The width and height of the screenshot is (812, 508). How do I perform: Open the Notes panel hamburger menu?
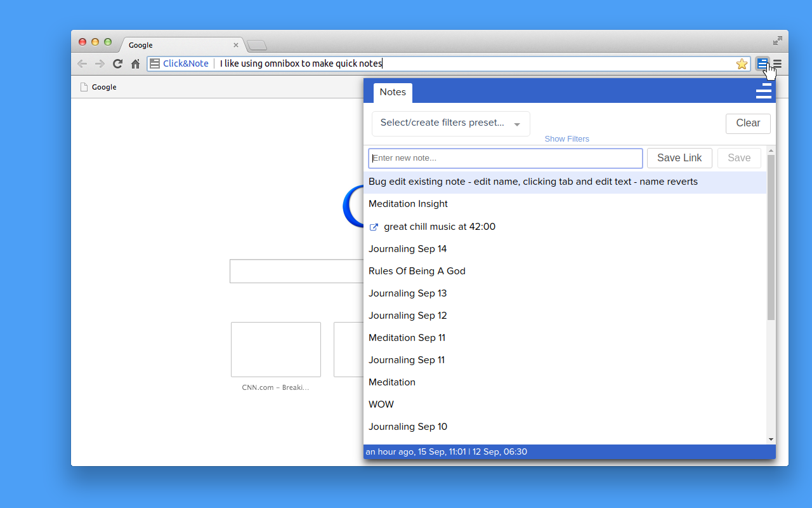point(764,91)
